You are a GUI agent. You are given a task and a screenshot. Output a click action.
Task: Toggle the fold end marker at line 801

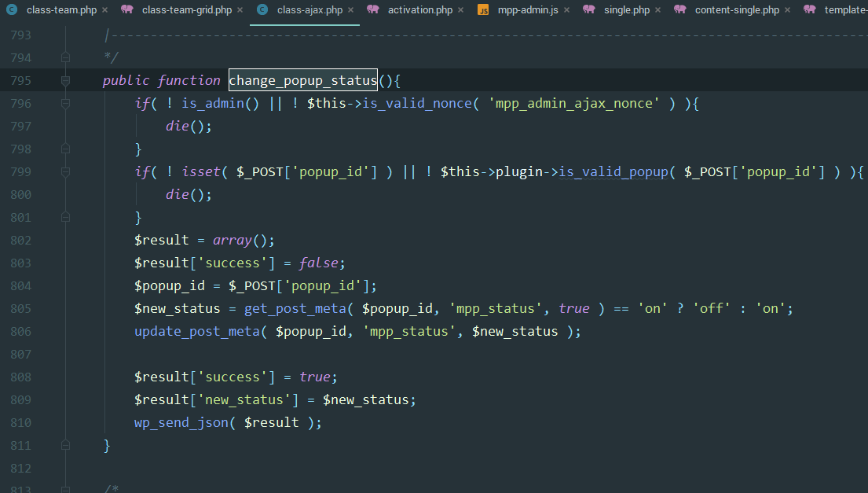tap(65, 217)
